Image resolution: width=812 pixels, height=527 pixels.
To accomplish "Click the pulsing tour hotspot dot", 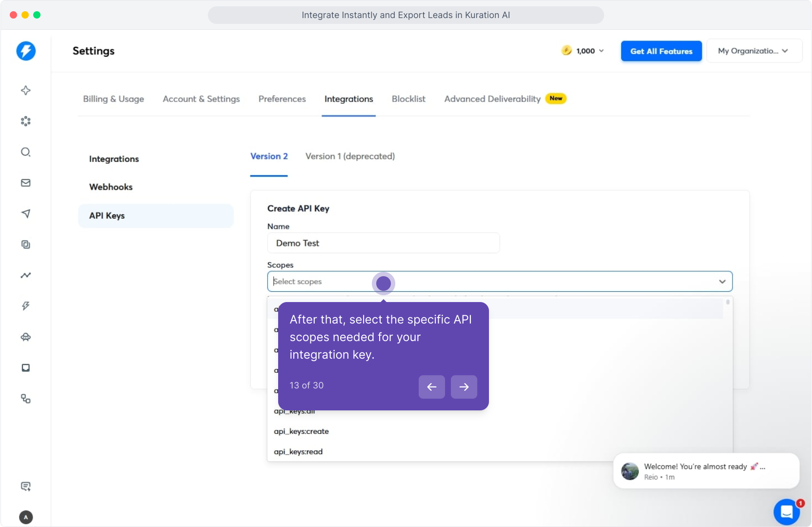I will pyautogui.click(x=384, y=284).
